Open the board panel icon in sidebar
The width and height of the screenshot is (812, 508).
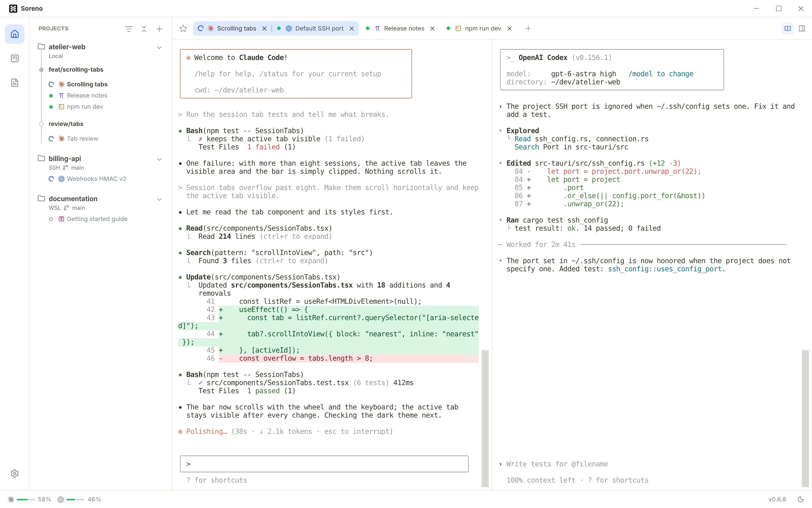tap(15, 58)
